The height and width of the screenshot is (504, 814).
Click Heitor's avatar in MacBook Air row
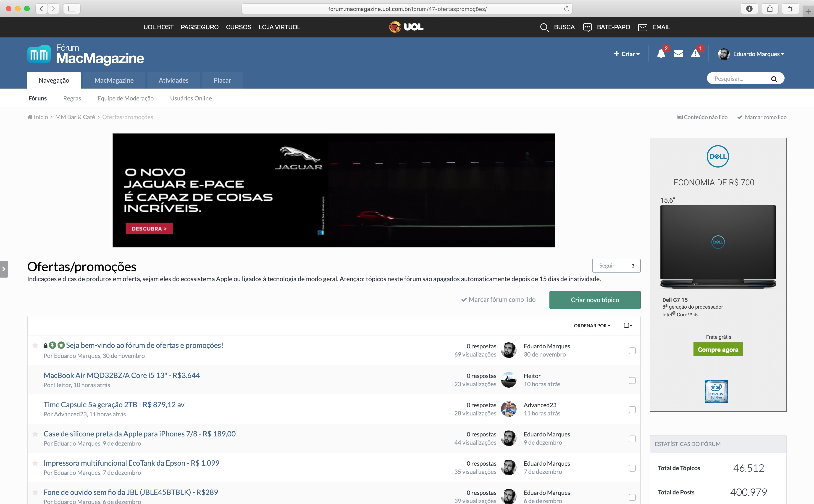pyautogui.click(x=509, y=380)
